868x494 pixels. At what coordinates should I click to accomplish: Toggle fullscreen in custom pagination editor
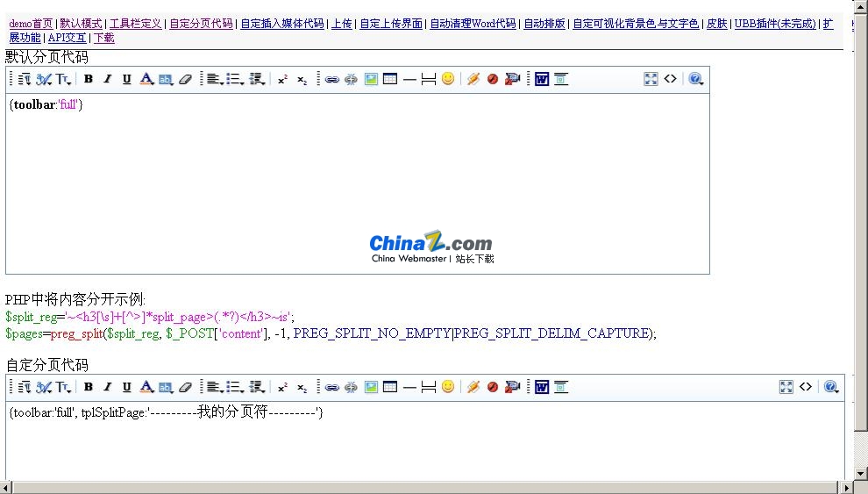point(786,387)
